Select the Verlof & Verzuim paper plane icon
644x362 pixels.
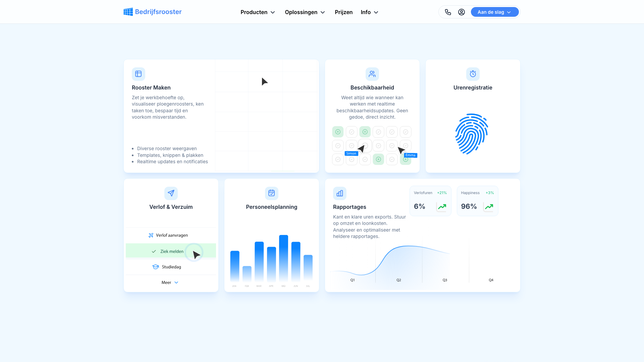click(171, 193)
